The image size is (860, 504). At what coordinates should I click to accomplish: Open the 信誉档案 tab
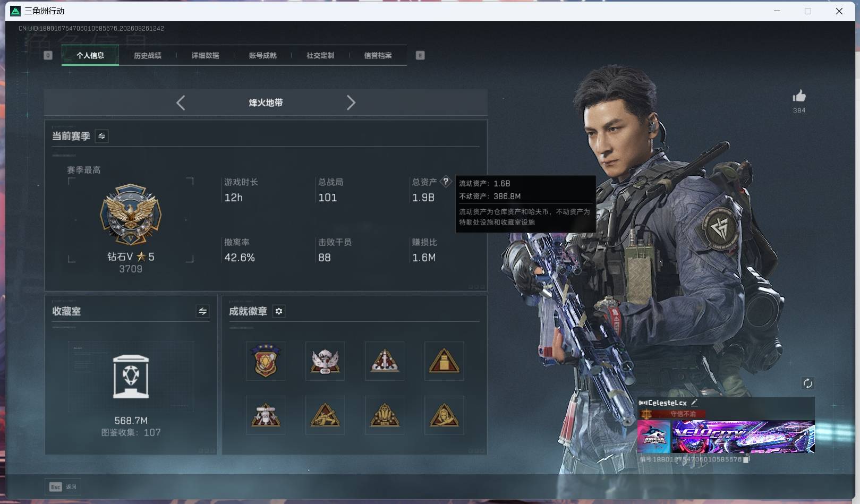pyautogui.click(x=378, y=55)
